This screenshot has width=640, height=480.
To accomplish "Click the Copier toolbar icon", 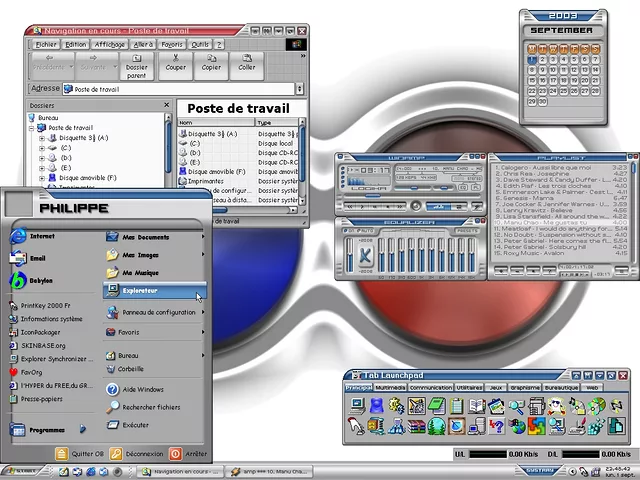I will click(x=211, y=63).
